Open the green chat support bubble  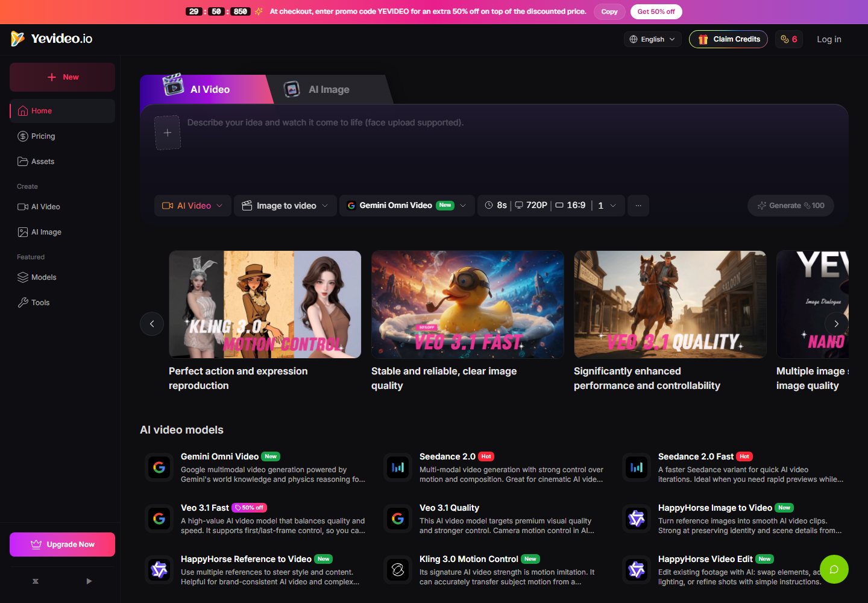click(x=834, y=569)
